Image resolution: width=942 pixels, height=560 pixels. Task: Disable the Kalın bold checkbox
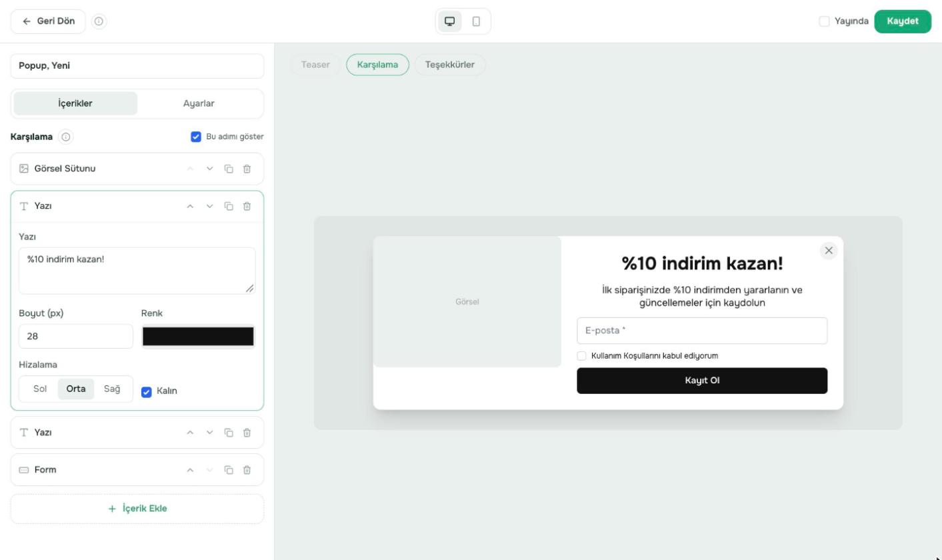(x=147, y=392)
